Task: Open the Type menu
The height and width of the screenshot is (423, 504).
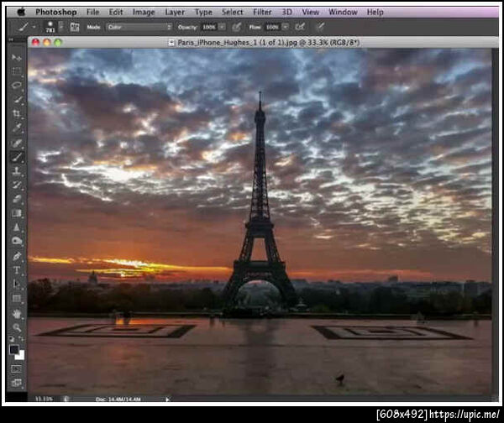Action: click(x=203, y=13)
